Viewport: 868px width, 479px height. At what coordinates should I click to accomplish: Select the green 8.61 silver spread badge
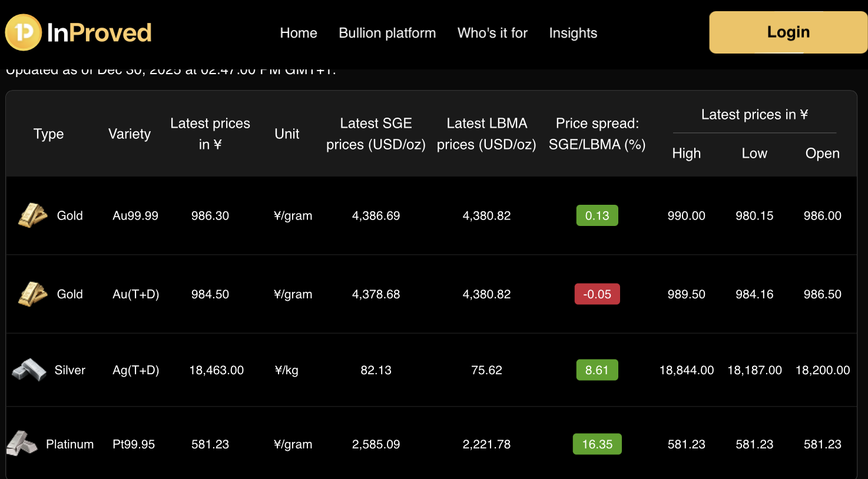[597, 370]
